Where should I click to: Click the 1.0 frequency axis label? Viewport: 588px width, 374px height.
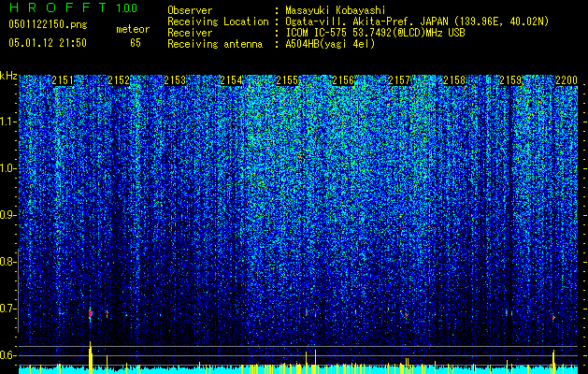pos(7,168)
